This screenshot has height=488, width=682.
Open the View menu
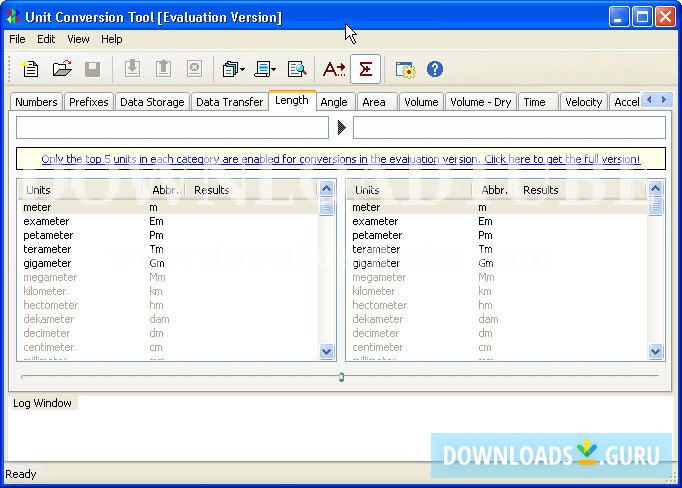point(78,39)
